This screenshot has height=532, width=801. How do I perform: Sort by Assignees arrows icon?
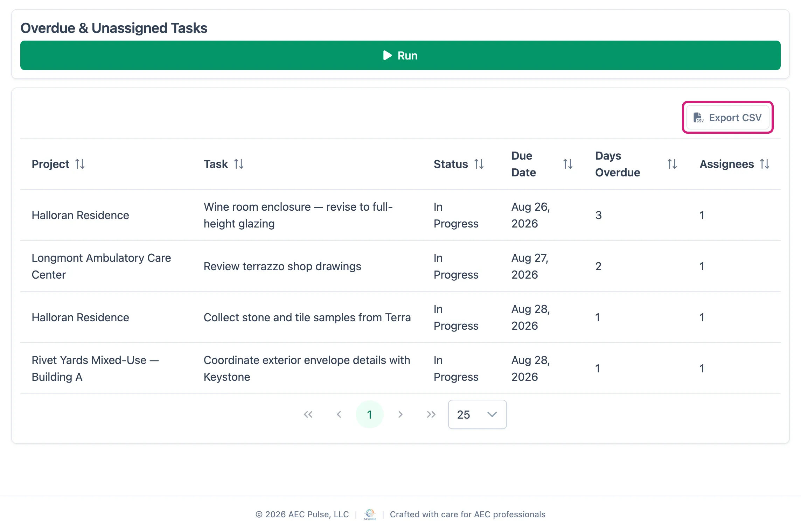click(765, 164)
